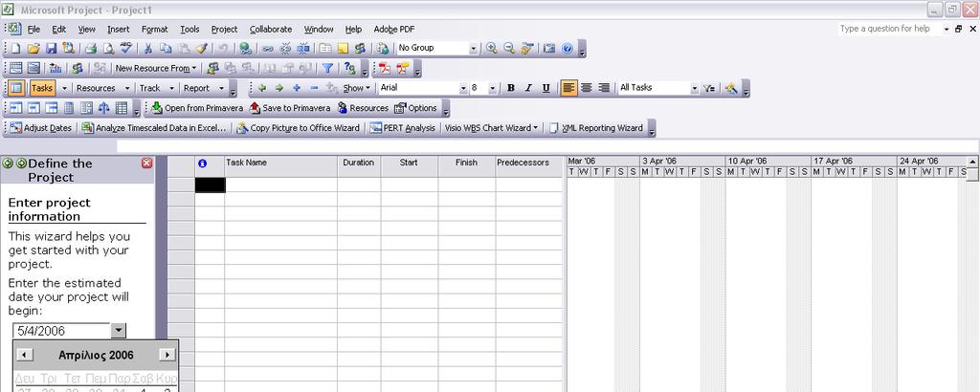980x392 pixels.
Task: Open the Arial font dropdown
Action: (x=463, y=88)
